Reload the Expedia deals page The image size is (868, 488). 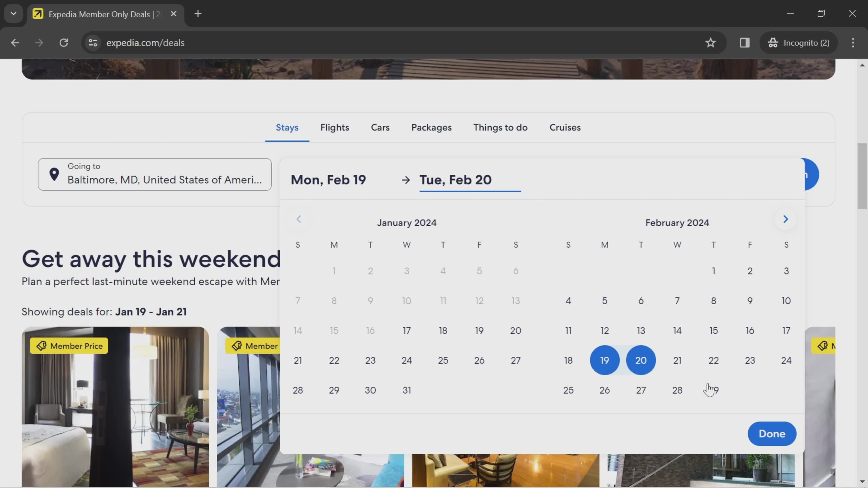pos(64,43)
